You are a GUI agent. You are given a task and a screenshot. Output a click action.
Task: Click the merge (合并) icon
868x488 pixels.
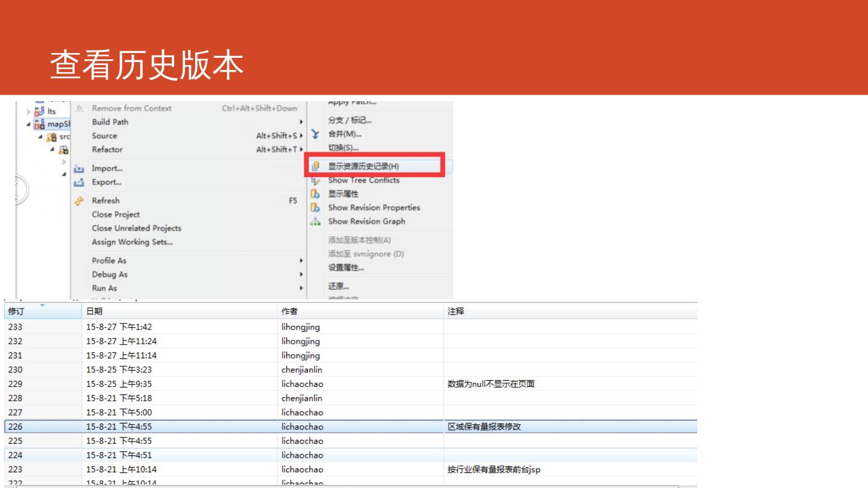click(315, 134)
